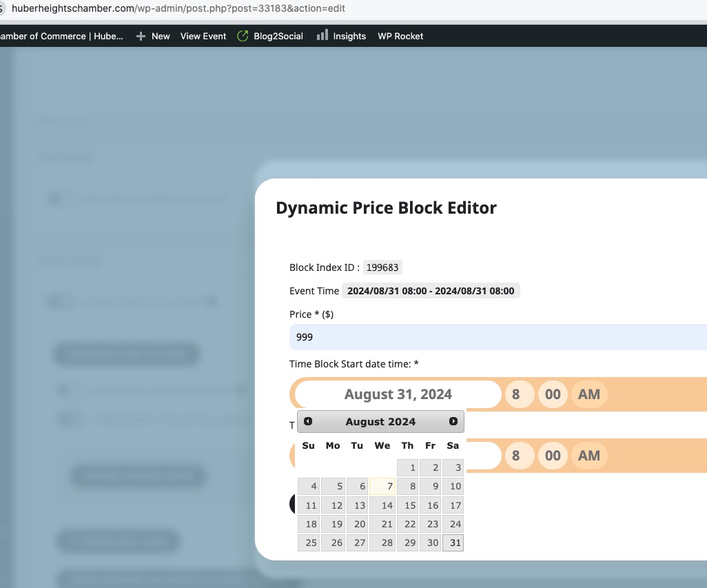Select August 29 in calendar
Image resolution: width=707 pixels, height=588 pixels.
pyautogui.click(x=408, y=543)
